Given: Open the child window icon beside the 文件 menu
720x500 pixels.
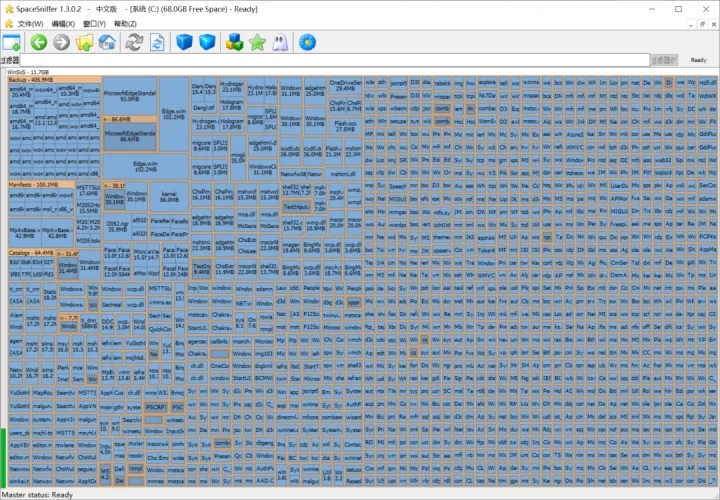Looking at the screenshot, I should 9,23.
